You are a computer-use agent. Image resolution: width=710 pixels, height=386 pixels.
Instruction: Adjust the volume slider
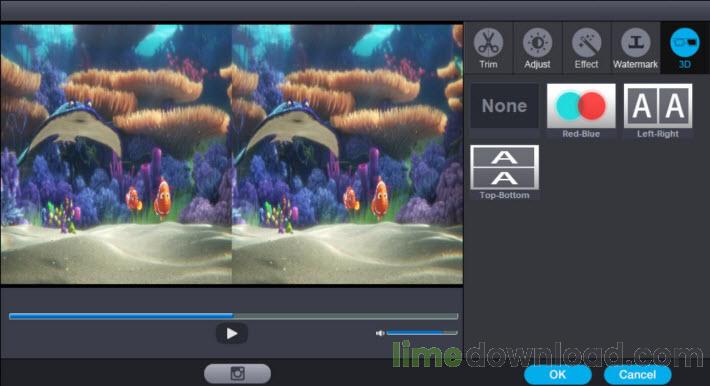[422, 333]
